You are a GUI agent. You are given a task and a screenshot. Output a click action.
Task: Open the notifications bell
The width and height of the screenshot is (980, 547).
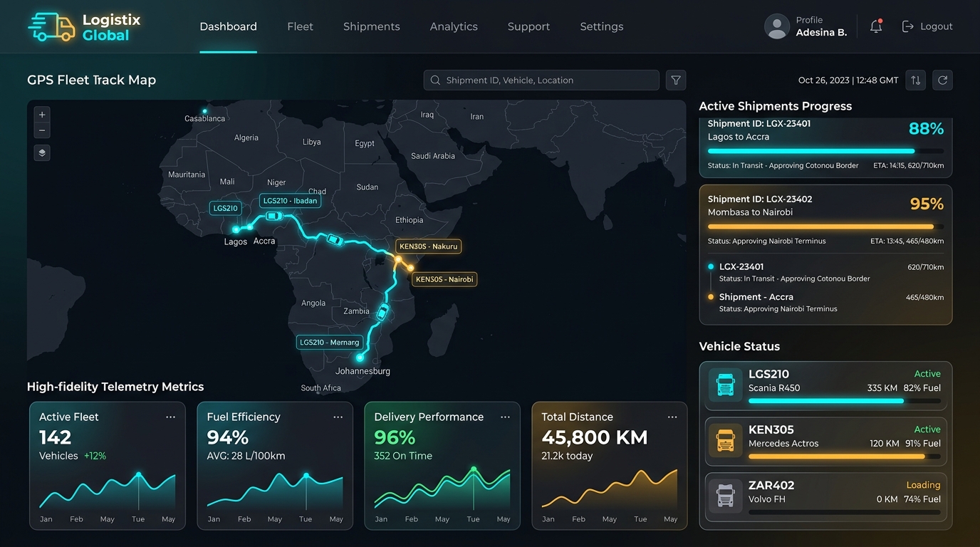click(876, 26)
